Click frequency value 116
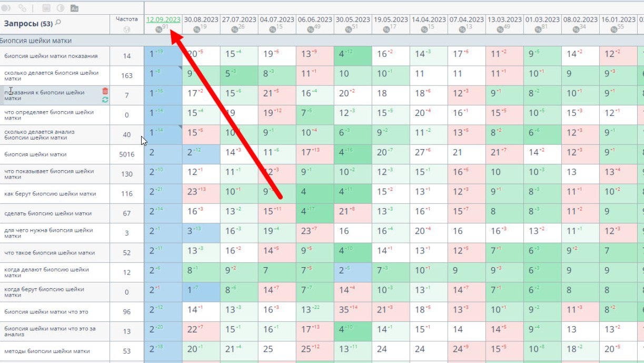Viewport: 644px width, 363px height. tap(127, 194)
